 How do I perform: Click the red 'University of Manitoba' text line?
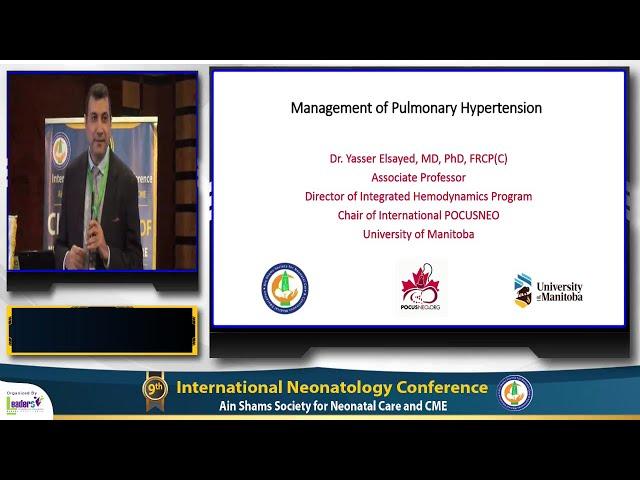[418, 234]
